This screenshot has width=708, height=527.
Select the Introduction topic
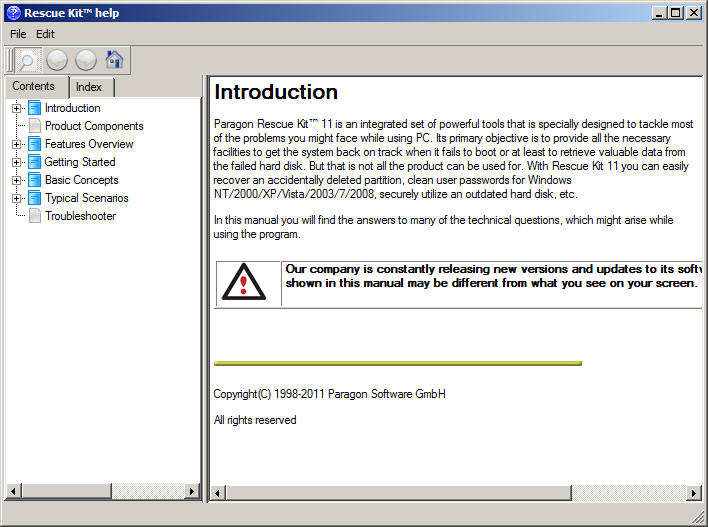[73, 108]
